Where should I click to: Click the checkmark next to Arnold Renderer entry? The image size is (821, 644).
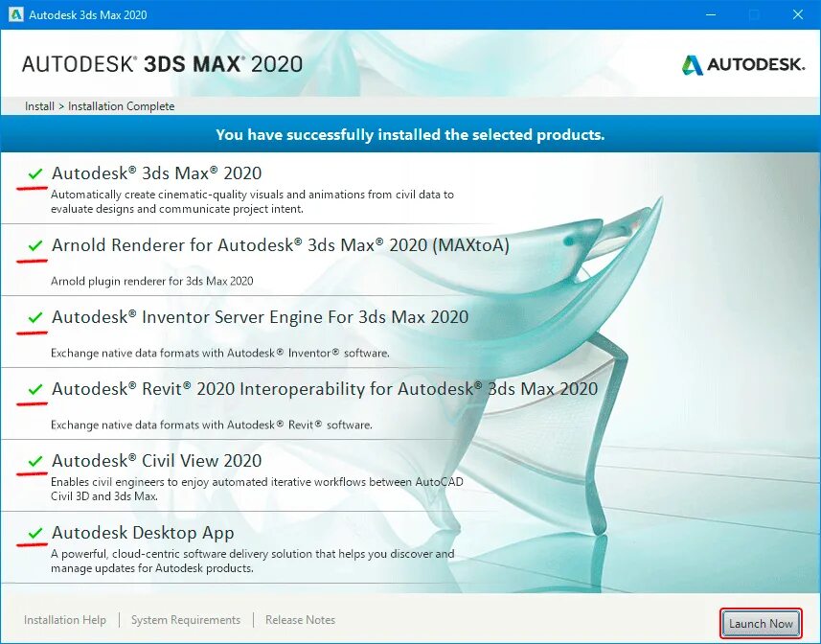point(34,245)
